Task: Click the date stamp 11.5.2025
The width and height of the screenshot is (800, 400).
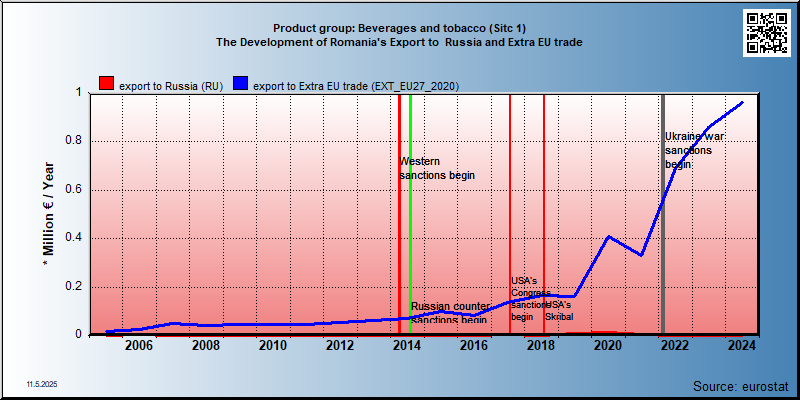Action: (x=42, y=383)
